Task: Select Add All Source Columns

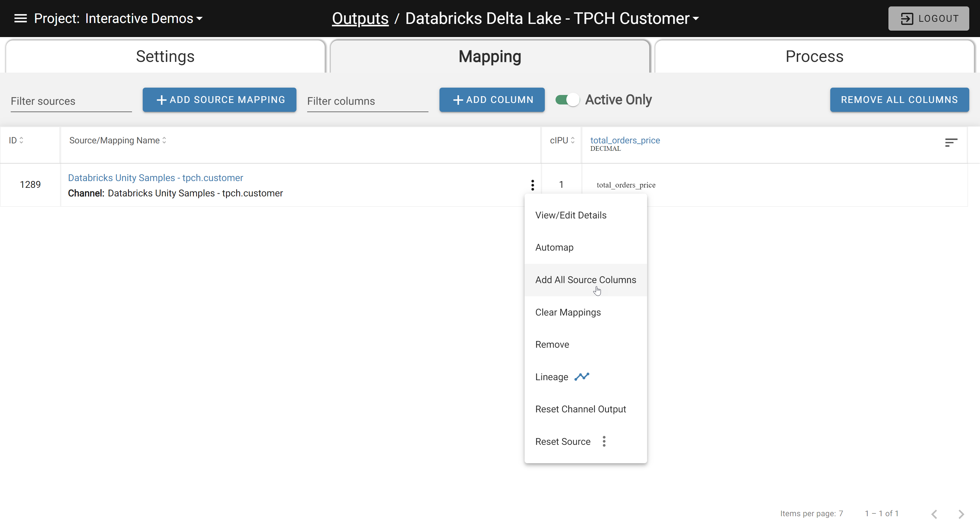Action: tap(586, 280)
